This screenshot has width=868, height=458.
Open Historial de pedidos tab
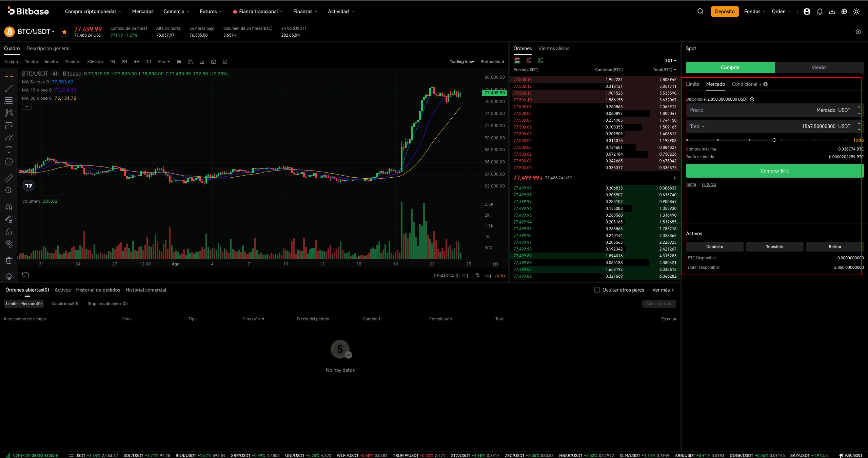[x=98, y=290]
